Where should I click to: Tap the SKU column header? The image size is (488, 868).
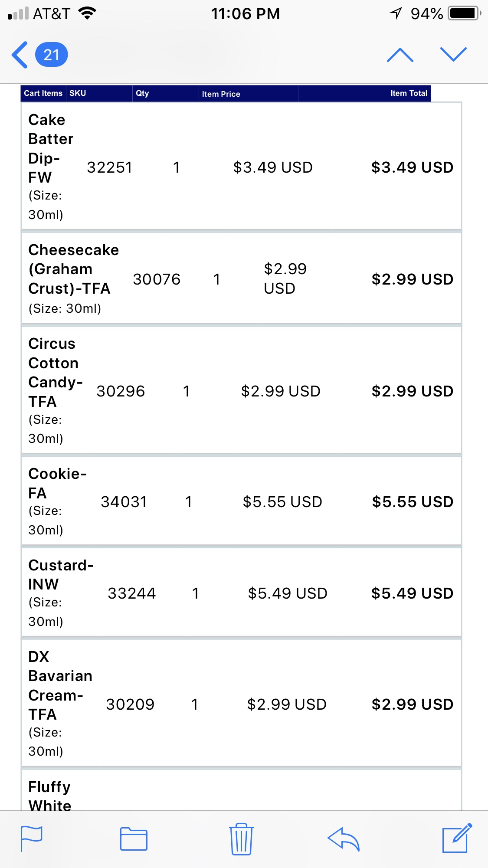tap(78, 93)
